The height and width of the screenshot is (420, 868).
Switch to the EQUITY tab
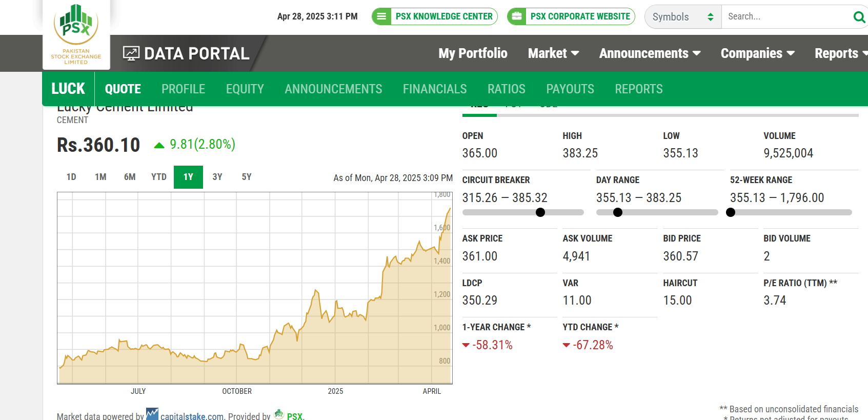pyautogui.click(x=245, y=89)
